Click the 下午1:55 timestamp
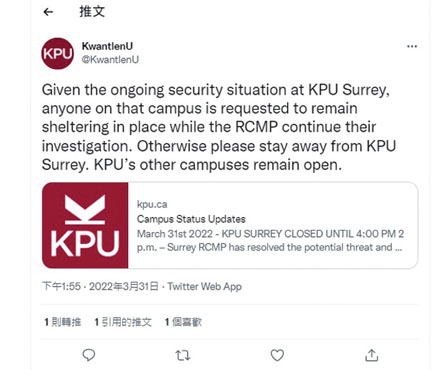 61,286
